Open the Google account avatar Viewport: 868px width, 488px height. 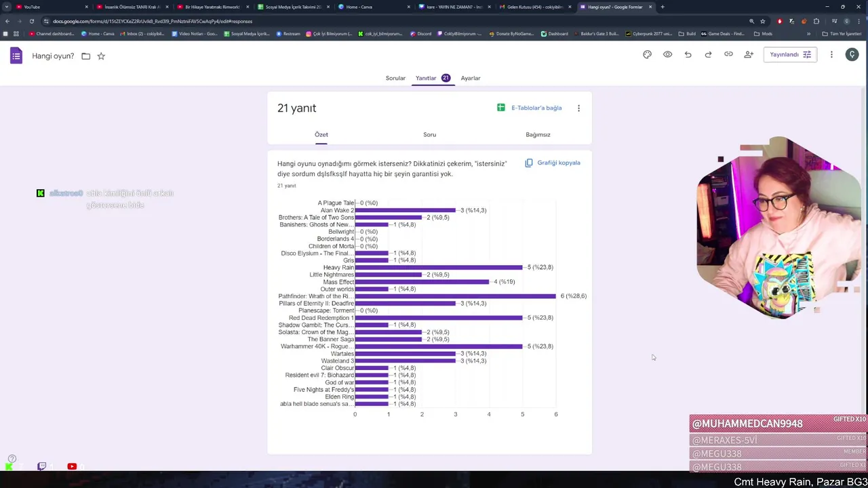coord(852,54)
